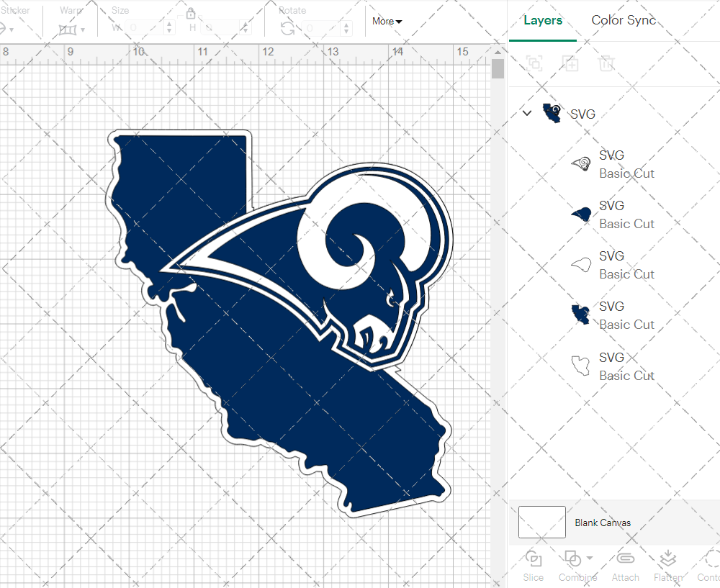The height and width of the screenshot is (588, 720).
Task: Open the Combine dropdown arrow
Action: coord(590,558)
